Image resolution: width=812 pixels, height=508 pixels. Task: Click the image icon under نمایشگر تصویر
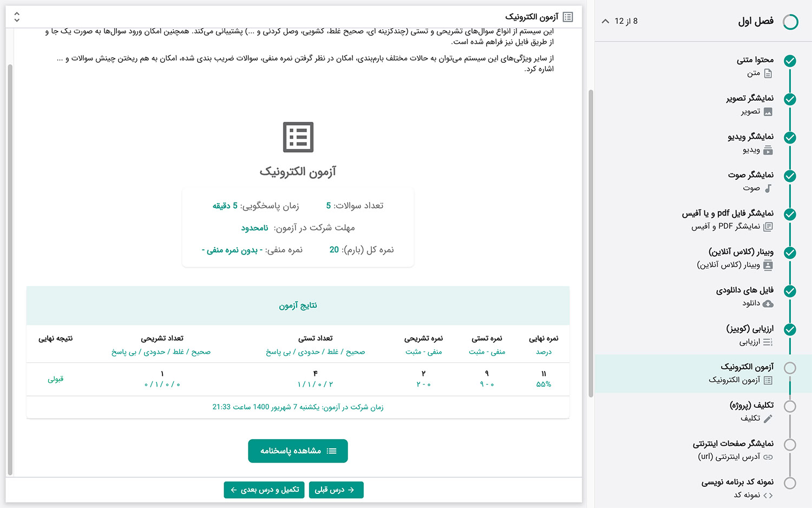point(768,112)
